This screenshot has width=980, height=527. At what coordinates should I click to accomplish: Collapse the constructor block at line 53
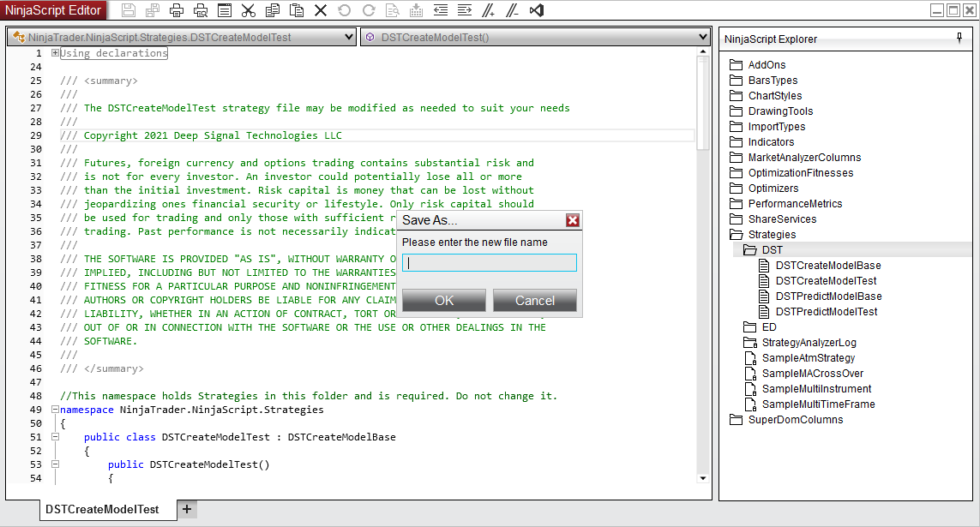pos(55,464)
